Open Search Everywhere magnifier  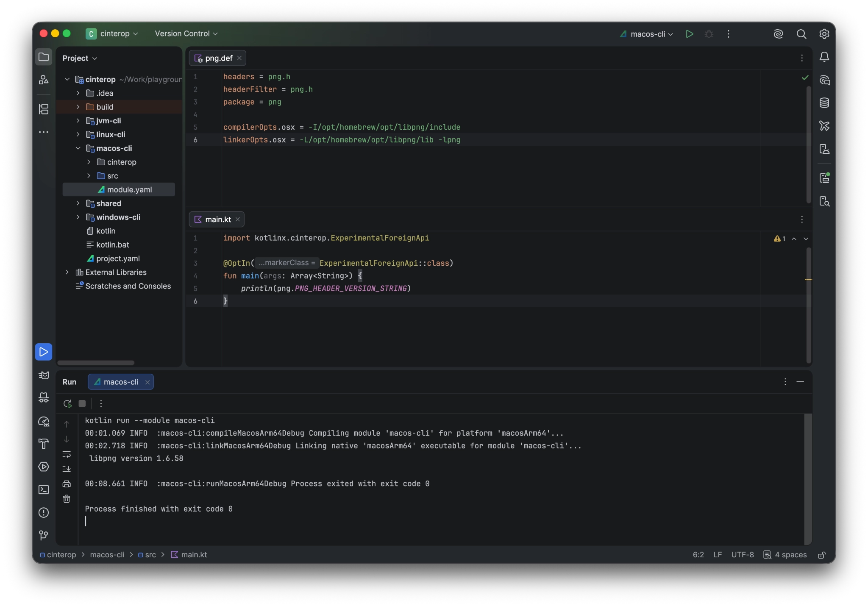(801, 34)
